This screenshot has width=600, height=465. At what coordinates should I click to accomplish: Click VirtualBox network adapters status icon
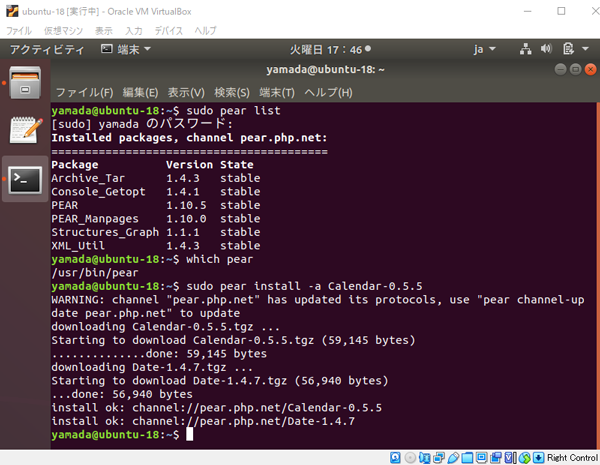(x=439, y=457)
